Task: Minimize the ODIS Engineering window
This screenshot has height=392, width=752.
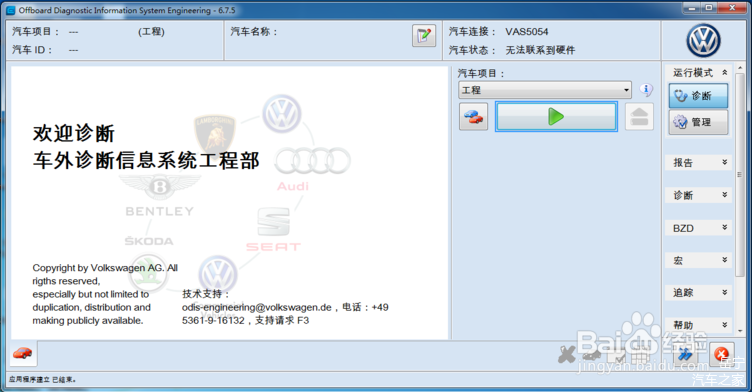Action: 692,8
